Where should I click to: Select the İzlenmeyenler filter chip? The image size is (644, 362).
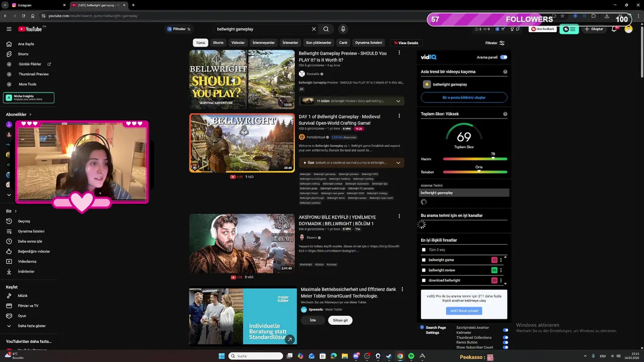tap(264, 43)
